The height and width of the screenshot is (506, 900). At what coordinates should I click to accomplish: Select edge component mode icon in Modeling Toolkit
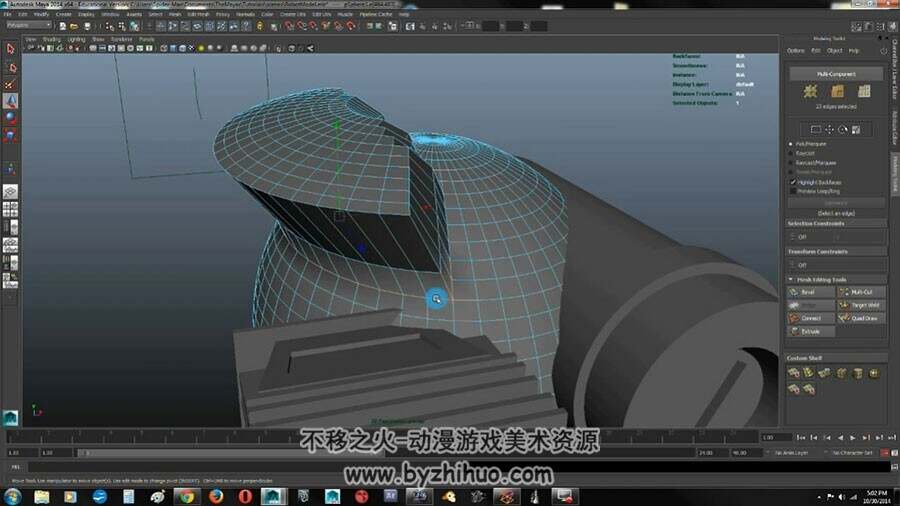[837, 91]
